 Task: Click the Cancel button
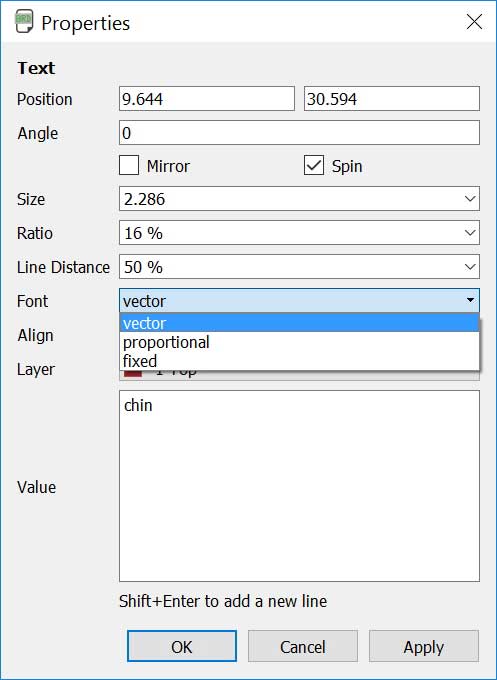(x=303, y=646)
